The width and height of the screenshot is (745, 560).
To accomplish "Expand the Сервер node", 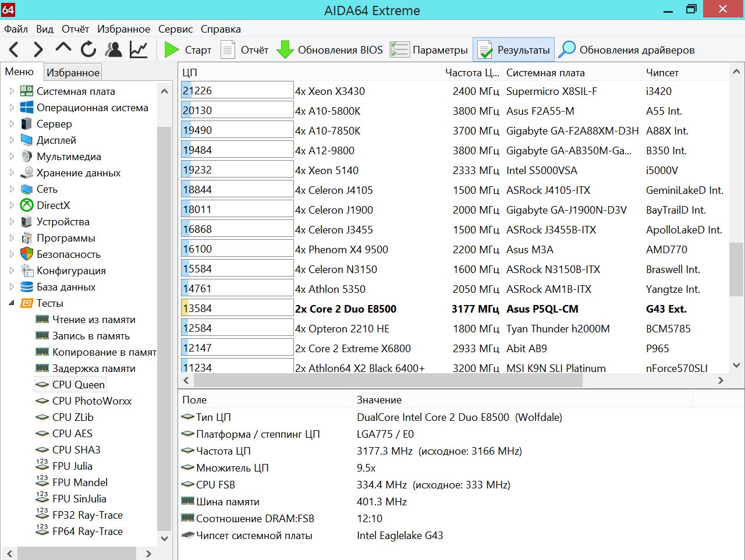I will [12, 124].
